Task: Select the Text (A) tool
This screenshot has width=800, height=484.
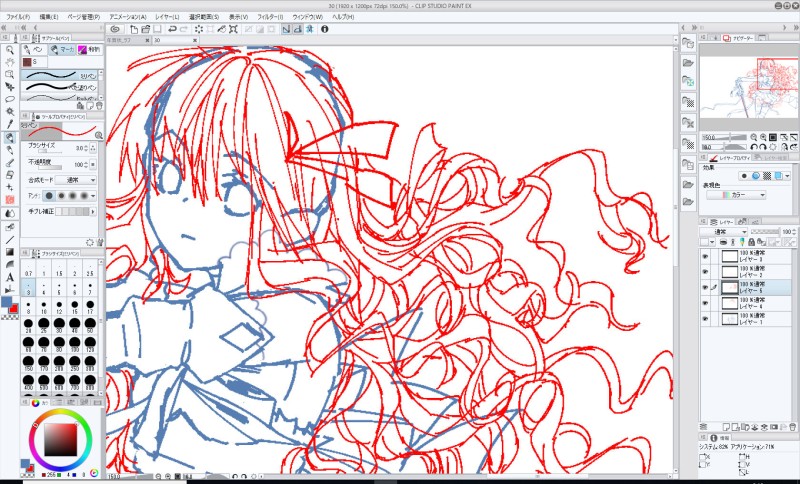Action: click(x=10, y=277)
